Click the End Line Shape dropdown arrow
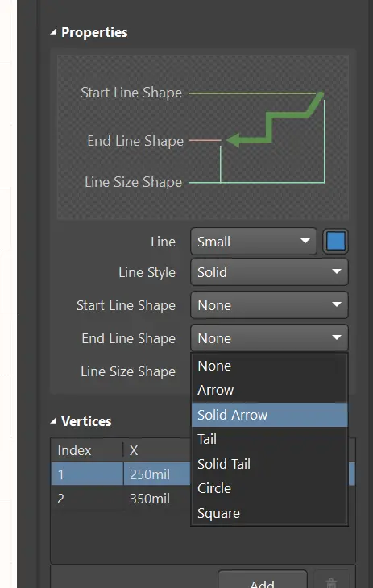The image size is (373, 588). click(x=337, y=337)
